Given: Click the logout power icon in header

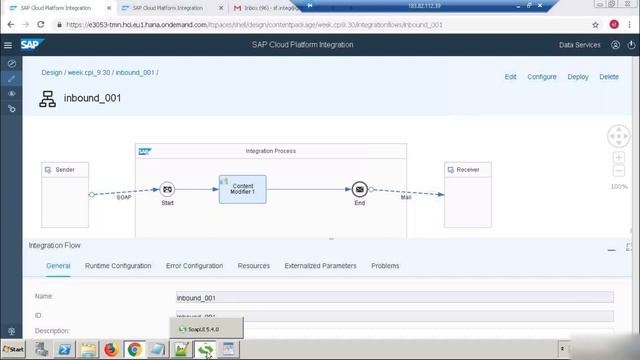Looking at the screenshot, I should (631, 45).
